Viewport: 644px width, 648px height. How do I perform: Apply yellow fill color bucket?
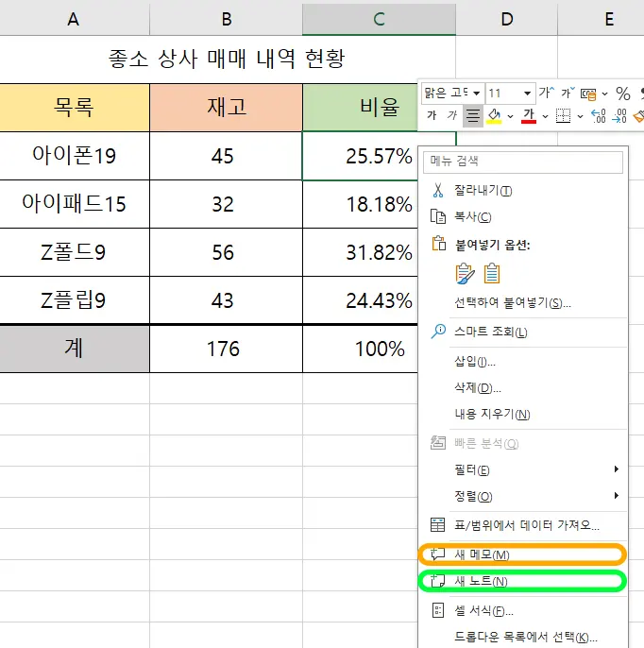pos(494,116)
